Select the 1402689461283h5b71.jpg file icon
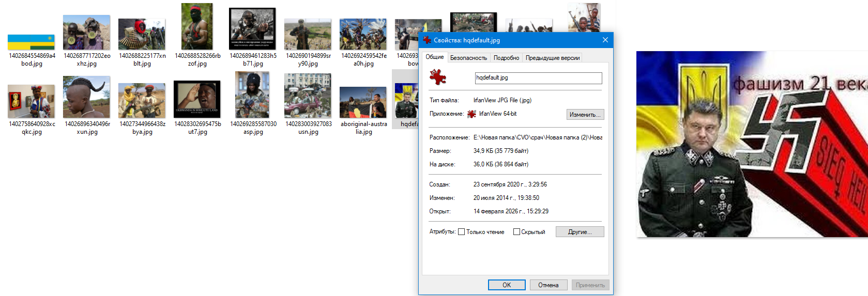Image resolution: width=868 pixels, height=296 pixels. (252, 29)
